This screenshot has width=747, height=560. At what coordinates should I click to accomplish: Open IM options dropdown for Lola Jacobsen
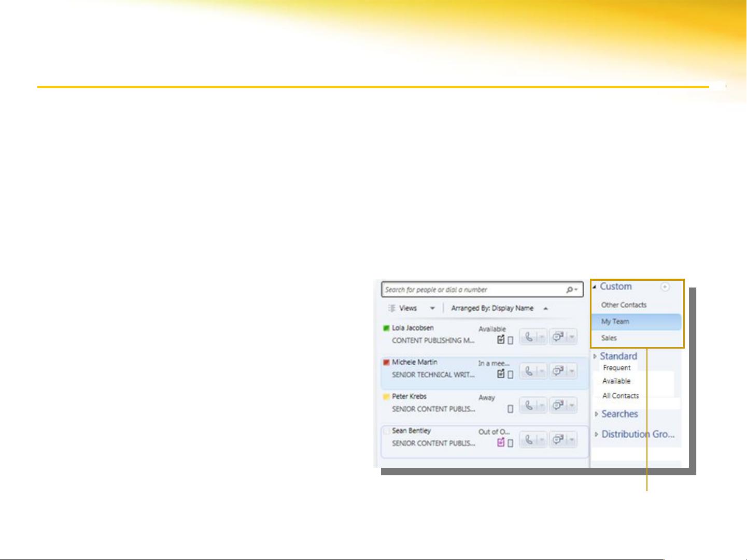[572, 337]
